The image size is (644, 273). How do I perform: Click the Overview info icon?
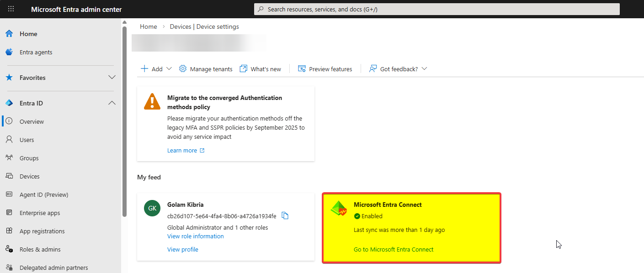[x=9, y=121]
